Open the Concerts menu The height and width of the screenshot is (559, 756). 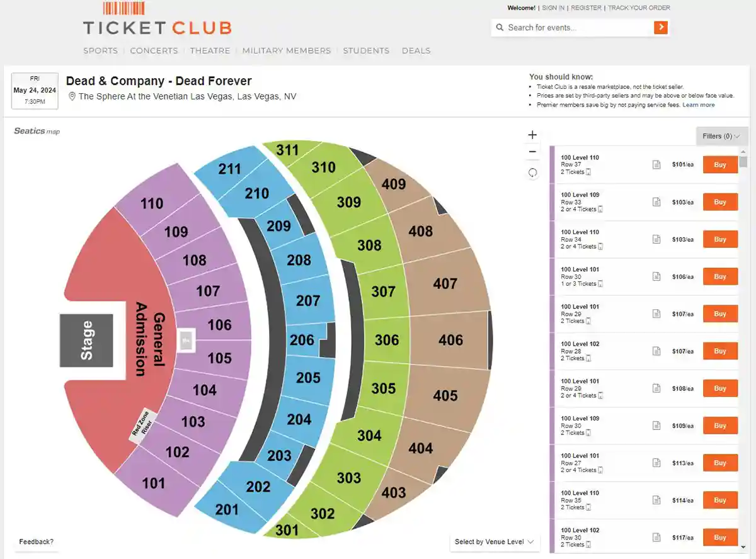[154, 50]
